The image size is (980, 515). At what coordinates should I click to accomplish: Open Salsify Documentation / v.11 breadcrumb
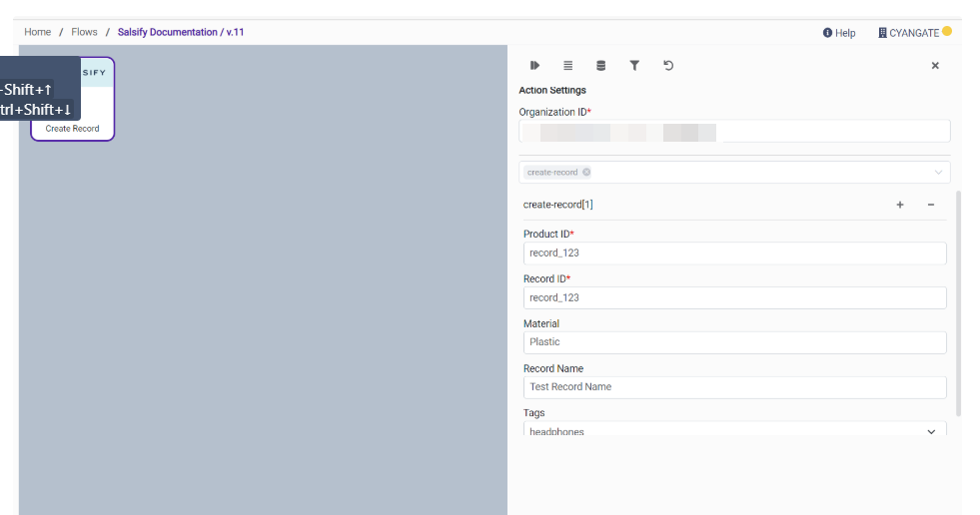[181, 32]
